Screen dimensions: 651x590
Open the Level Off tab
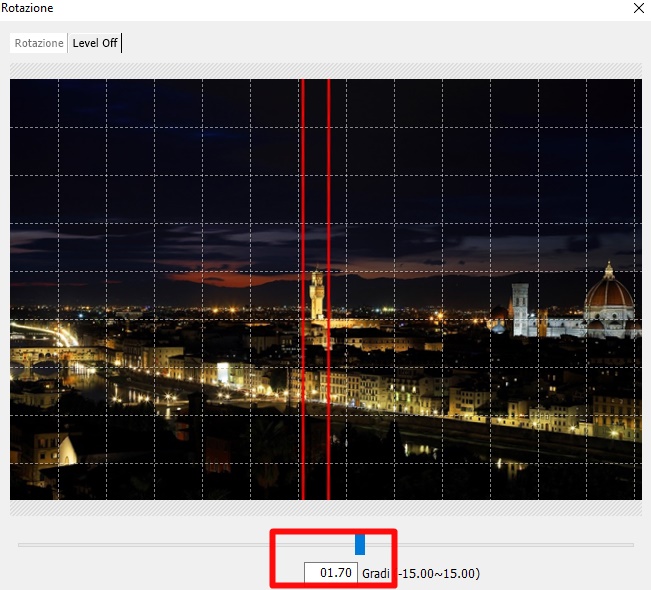click(x=95, y=43)
